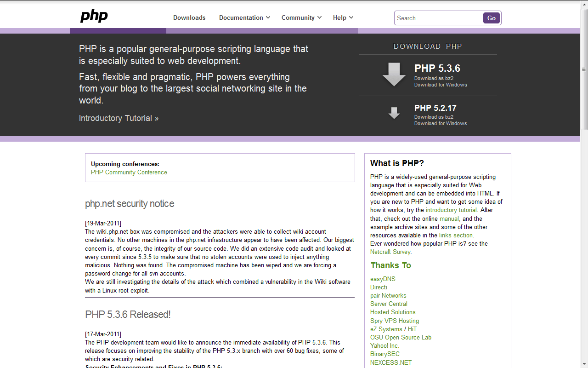
Task: Open the online manual link
Action: point(449,218)
